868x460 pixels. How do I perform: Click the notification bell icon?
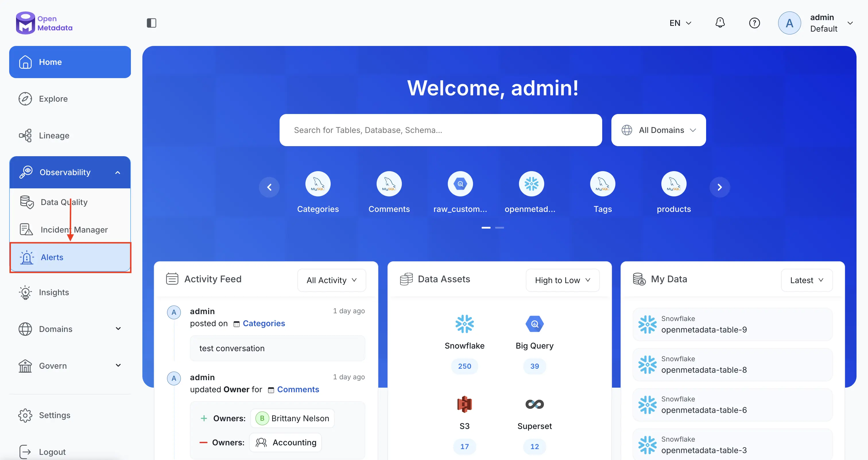pos(720,23)
